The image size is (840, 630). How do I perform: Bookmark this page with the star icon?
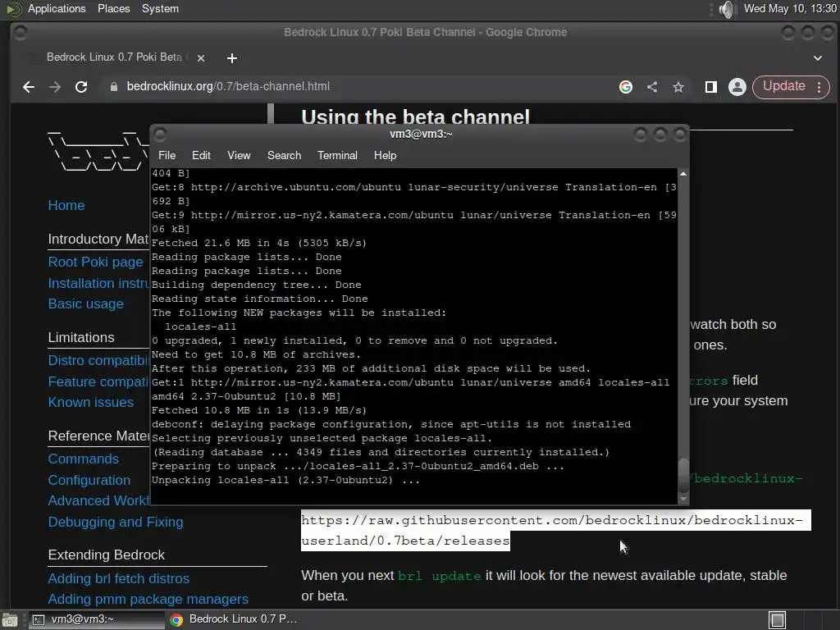pyautogui.click(x=678, y=87)
